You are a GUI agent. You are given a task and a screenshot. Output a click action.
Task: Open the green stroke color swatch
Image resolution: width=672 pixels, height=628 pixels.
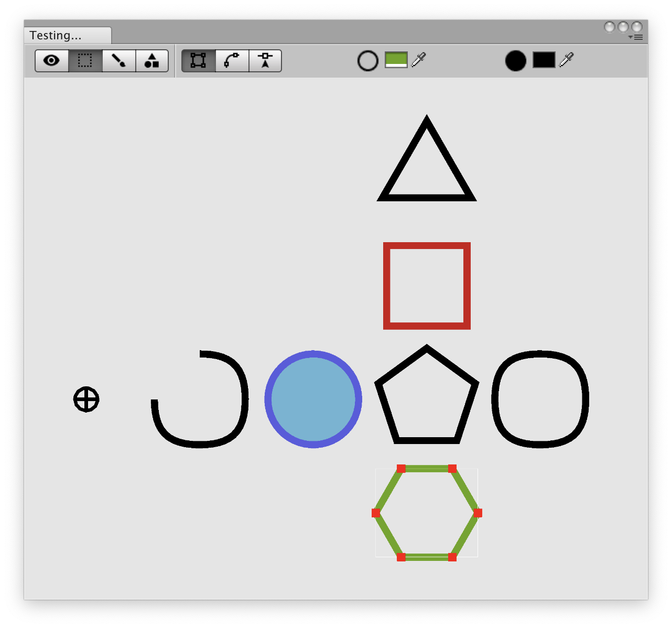(x=396, y=60)
